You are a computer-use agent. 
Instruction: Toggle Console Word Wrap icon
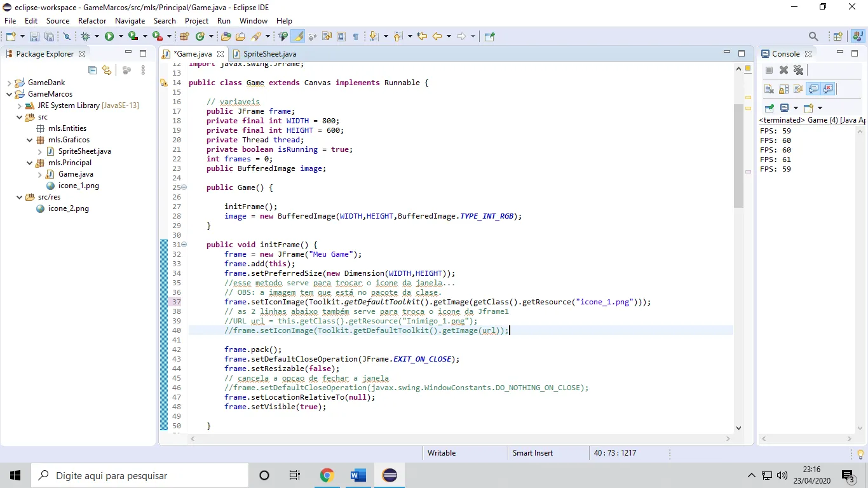pos(798,89)
